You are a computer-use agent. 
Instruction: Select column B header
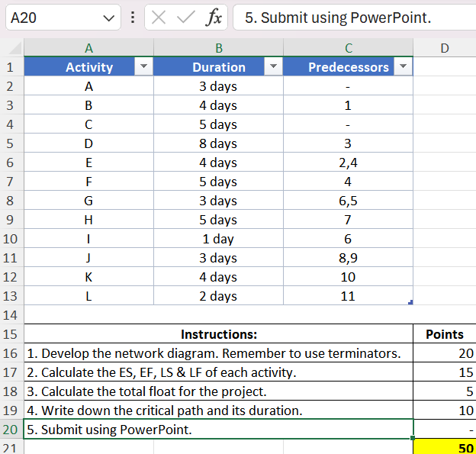(219, 48)
